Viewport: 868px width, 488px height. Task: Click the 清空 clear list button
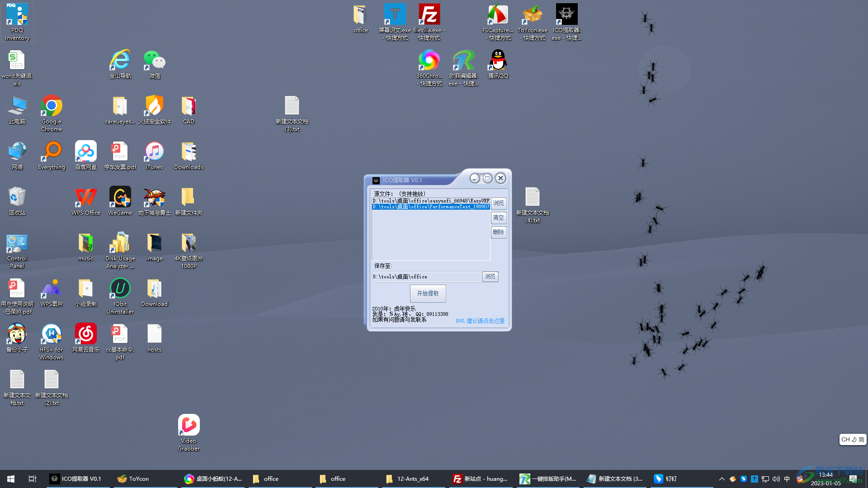click(x=498, y=218)
